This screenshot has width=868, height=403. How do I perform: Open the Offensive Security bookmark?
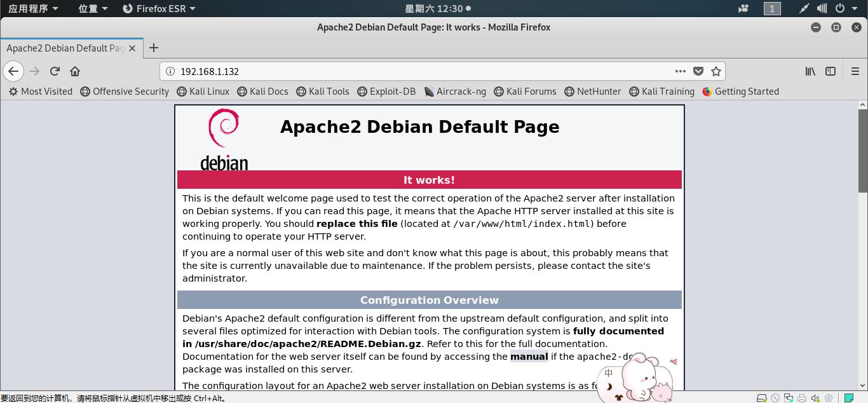pos(125,92)
